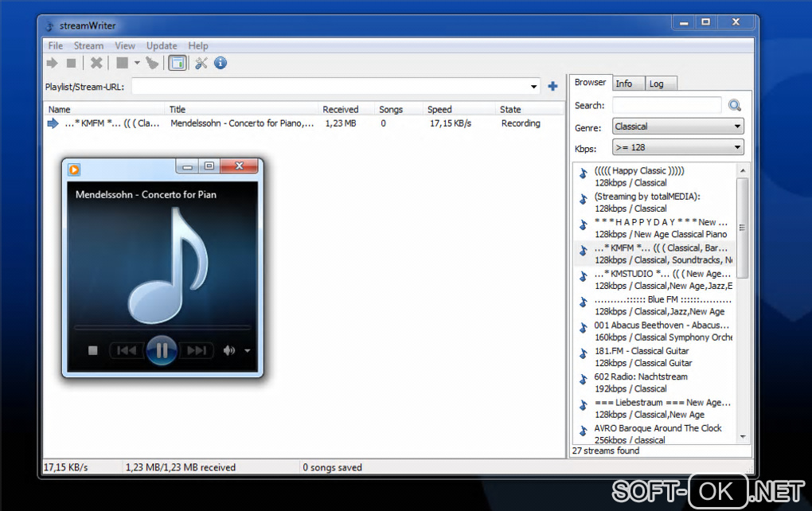The width and height of the screenshot is (812, 511).
Task: Click the remove stream X toolbar icon
Action: coord(96,63)
